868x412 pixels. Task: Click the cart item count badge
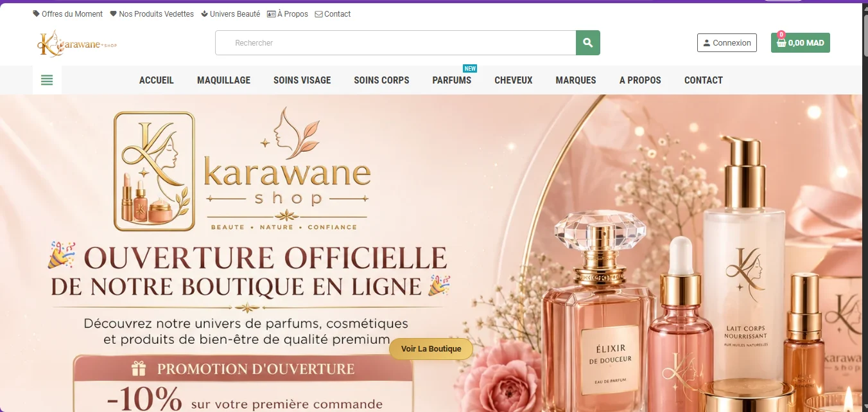coord(781,35)
